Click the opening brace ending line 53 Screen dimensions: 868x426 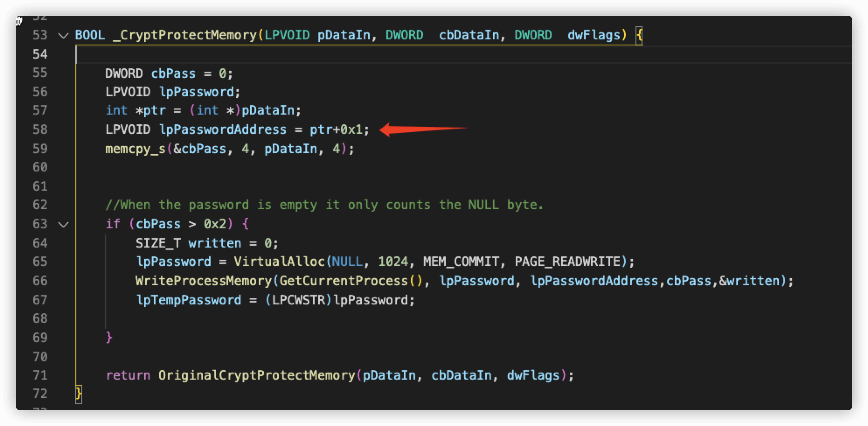point(639,35)
